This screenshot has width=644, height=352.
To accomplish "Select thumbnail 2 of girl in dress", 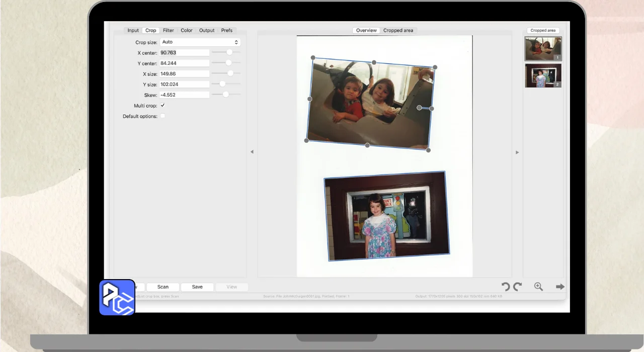I will [543, 75].
